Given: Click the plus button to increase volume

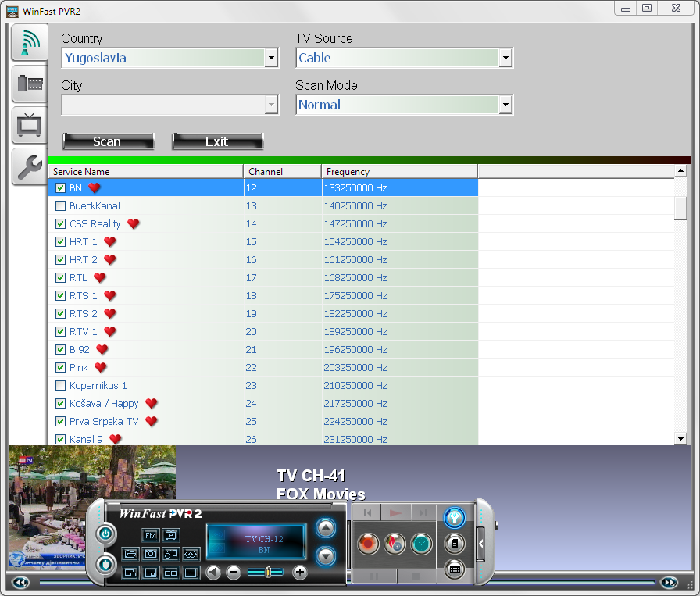Looking at the screenshot, I should click(x=299, y=573).
